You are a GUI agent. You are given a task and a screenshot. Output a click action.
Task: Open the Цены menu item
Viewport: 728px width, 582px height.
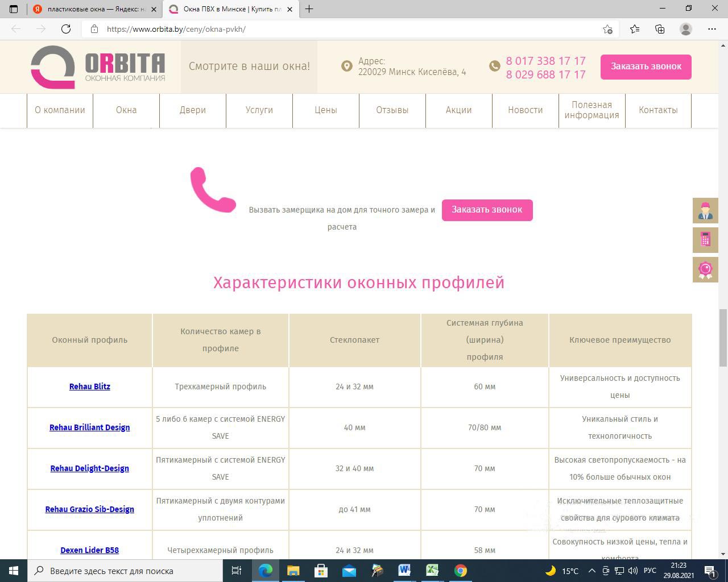326,110
